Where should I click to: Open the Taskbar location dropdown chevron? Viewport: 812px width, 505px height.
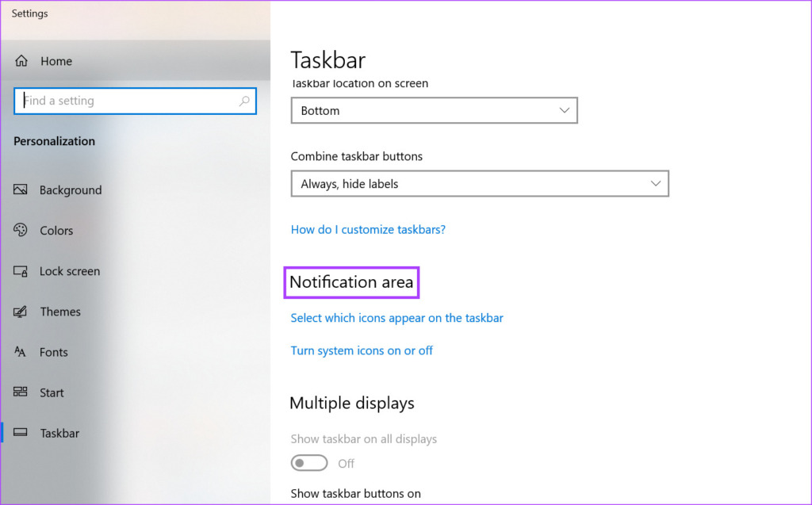[x=564, y=110]
